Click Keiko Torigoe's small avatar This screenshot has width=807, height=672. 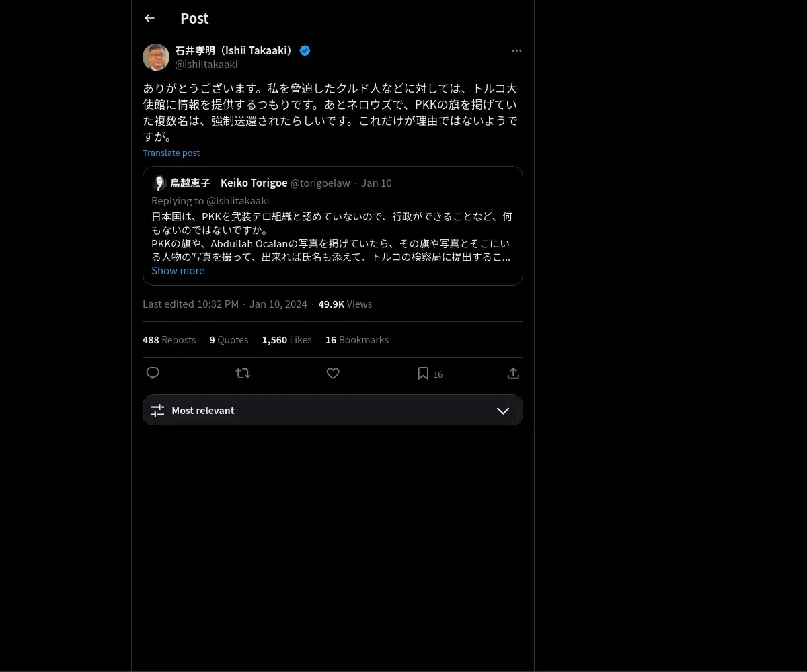pyautogui.click(x=159, y=183)
